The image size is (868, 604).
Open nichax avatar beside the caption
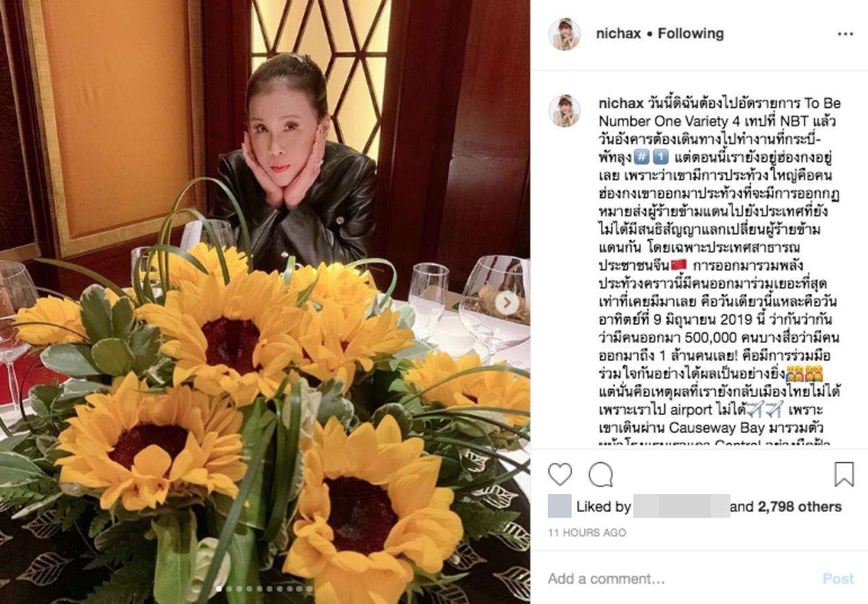point(564,111)
